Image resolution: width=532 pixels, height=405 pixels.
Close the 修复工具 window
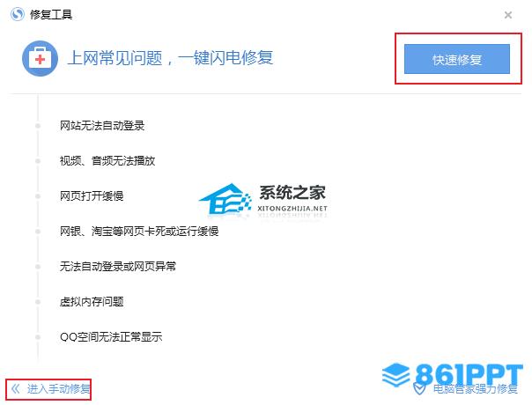(508, 15)
